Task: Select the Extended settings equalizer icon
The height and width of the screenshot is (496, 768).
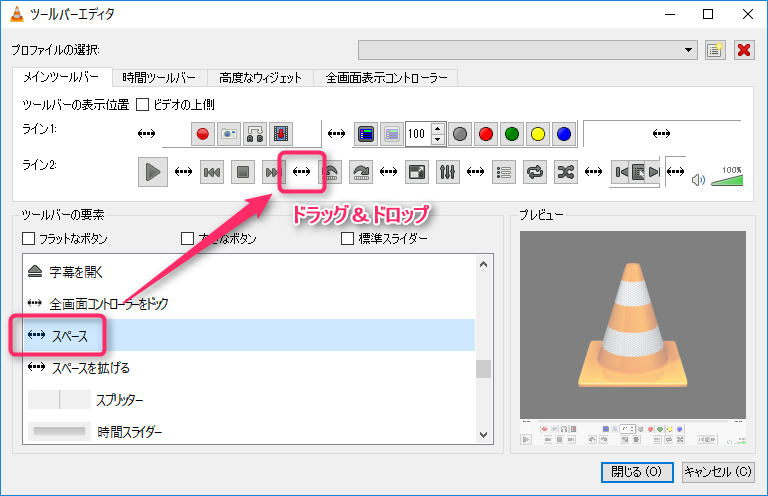Action: tap(448, 172)
